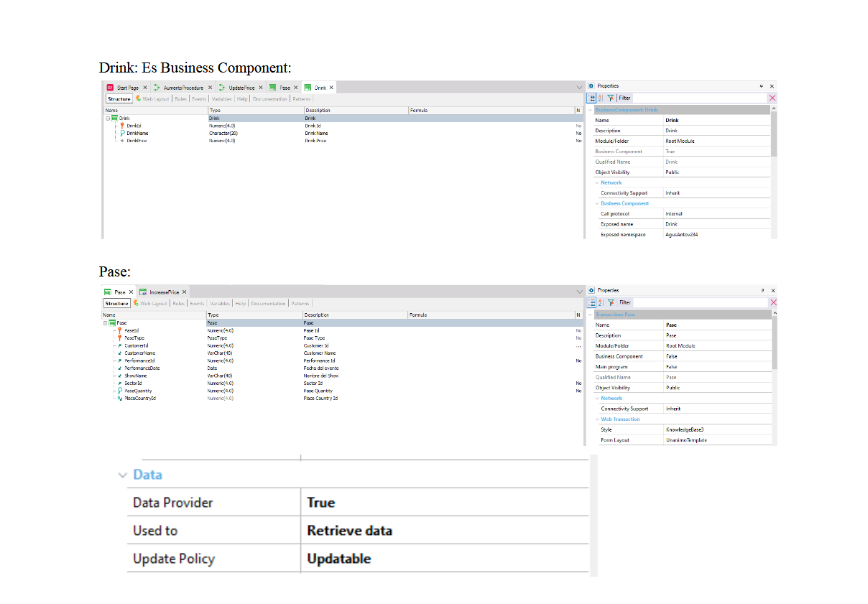Click the Business Component value False for Pase
Viewport: 868px width, 604px height.
672,356
